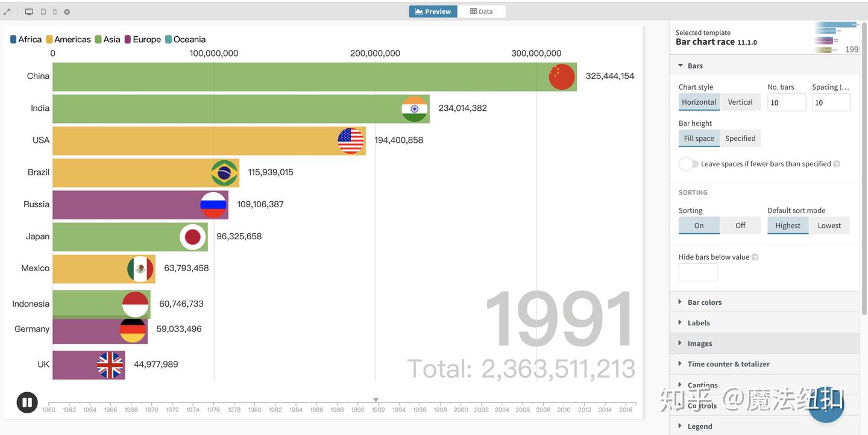
Task: Select the tablet preview icon
Action: tap(43, 12)
